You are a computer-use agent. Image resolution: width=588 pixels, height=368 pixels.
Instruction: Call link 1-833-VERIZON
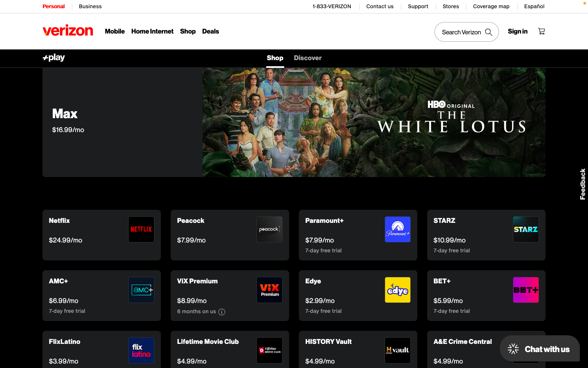click(332, 7)
